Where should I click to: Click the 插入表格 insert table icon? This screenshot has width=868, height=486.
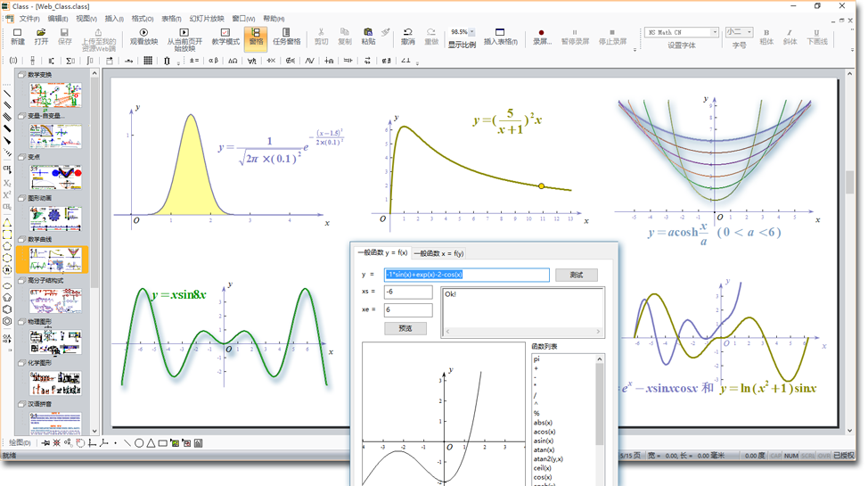tap(500, 36)
